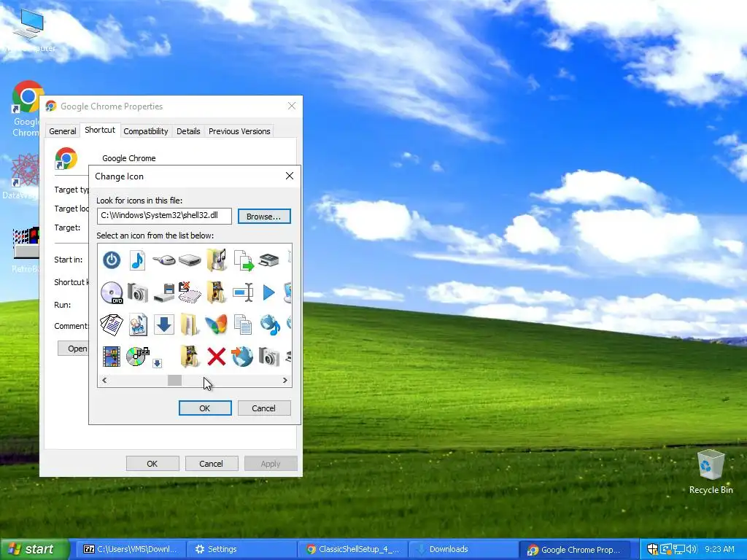The width and height of the screenshot is (747, 560).
Task: Pick the open yellow folder icon
Action: (190, 324)
